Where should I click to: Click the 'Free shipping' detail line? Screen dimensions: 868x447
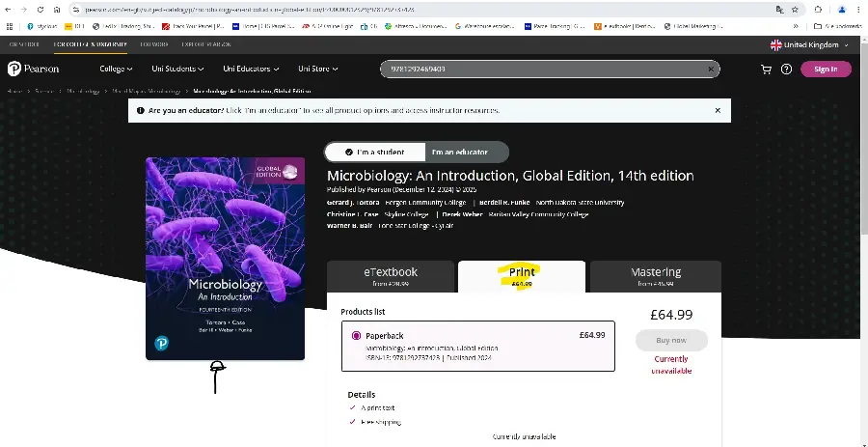pos(381,422)
